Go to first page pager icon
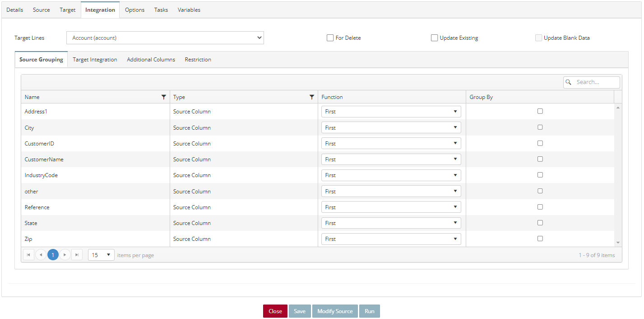 [28, 255]
